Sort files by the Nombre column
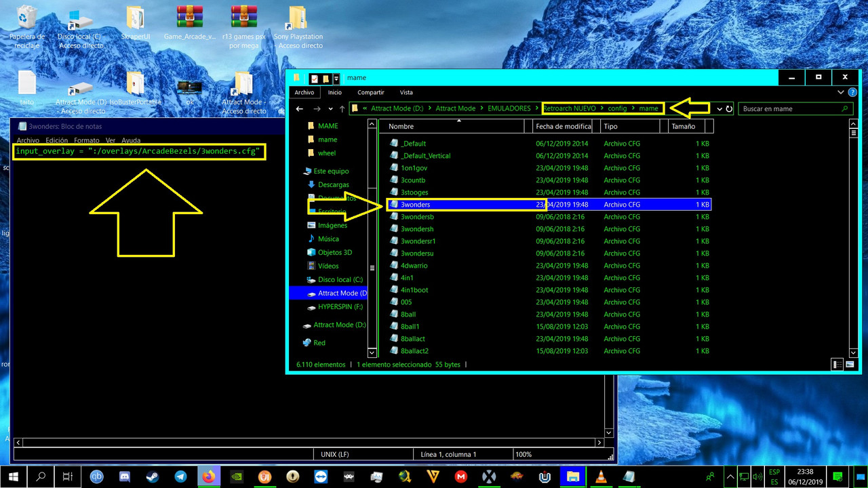 (453, 126)
